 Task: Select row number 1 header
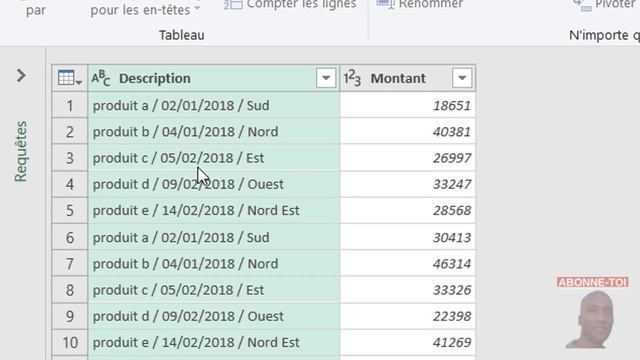click(70, 106)
